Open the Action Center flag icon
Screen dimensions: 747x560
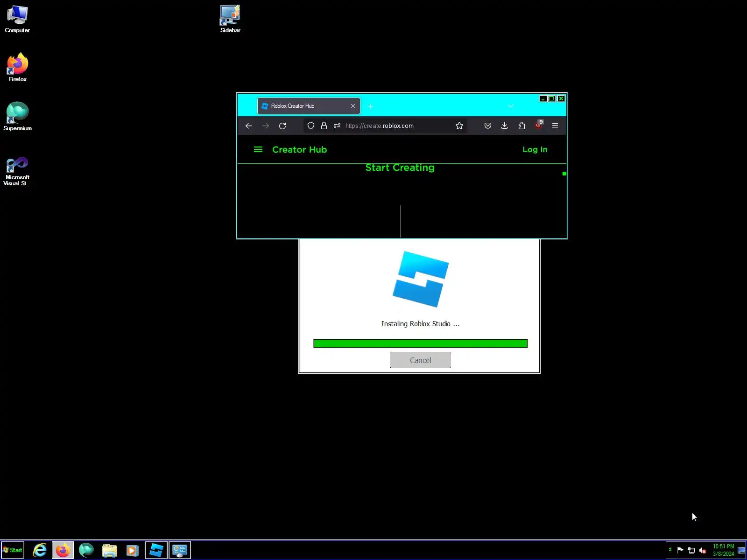pyautogui.click(x=680, y=550)
